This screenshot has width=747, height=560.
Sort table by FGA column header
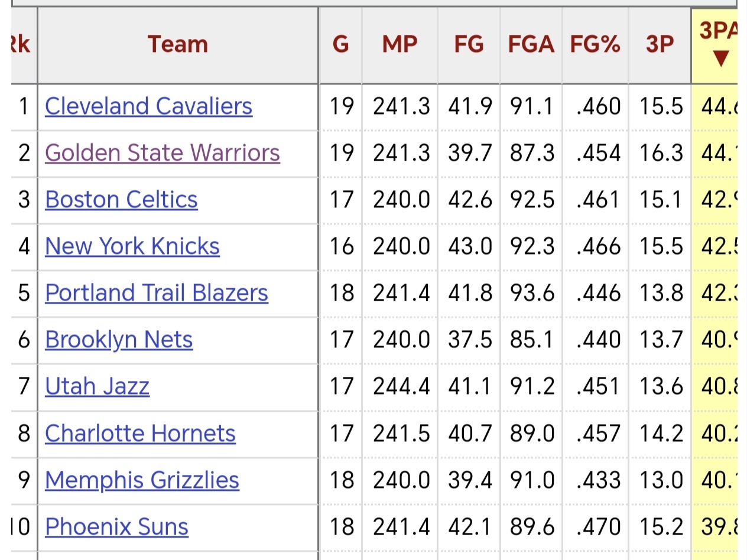click(x=531, y=44)
